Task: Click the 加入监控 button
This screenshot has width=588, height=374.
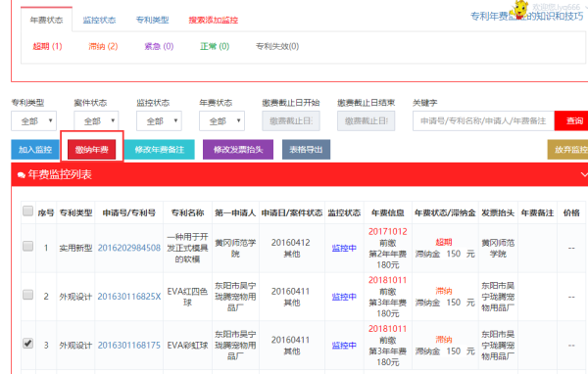Action: pos(35,150)
